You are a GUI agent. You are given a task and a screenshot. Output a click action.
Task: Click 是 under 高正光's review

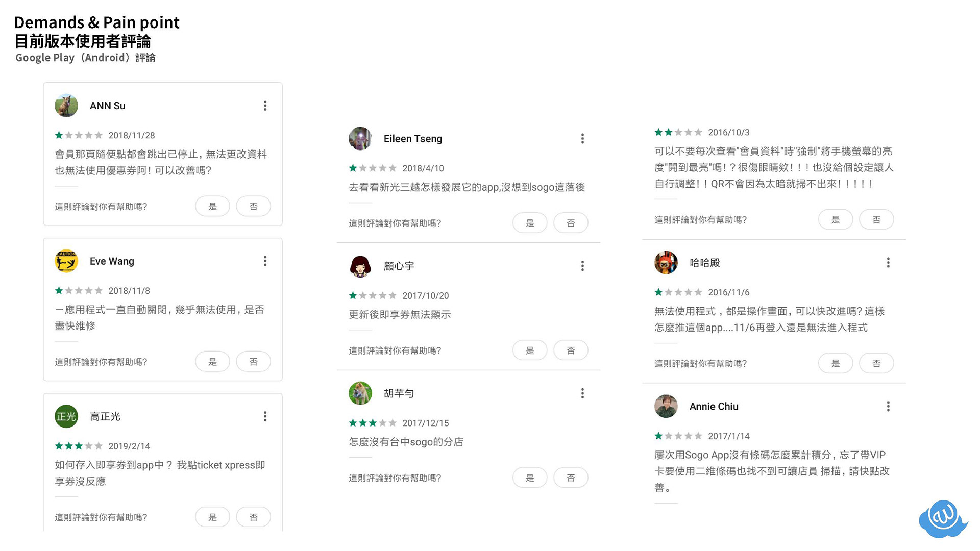coord(213,517)
